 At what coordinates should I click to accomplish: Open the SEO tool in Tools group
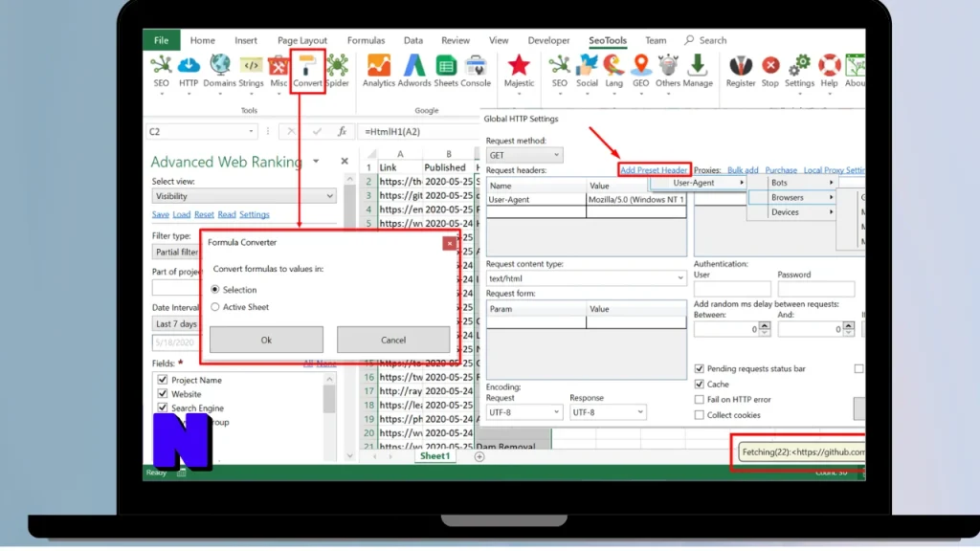(x=161, y=71)
